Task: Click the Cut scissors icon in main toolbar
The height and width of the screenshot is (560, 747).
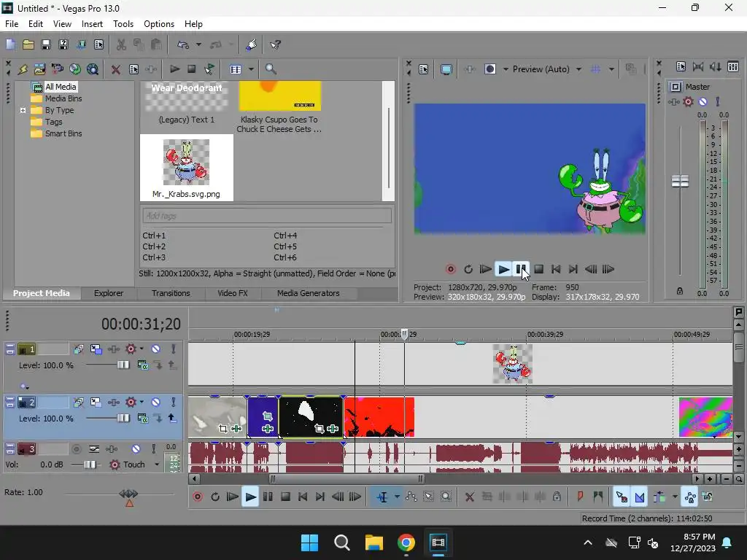Action: coord(122,44)
